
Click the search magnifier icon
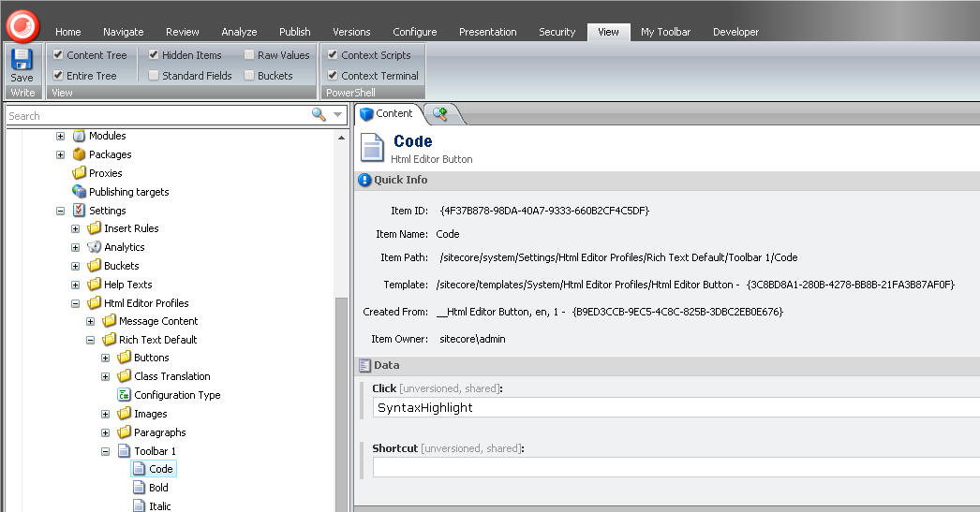tap(319, 115)
